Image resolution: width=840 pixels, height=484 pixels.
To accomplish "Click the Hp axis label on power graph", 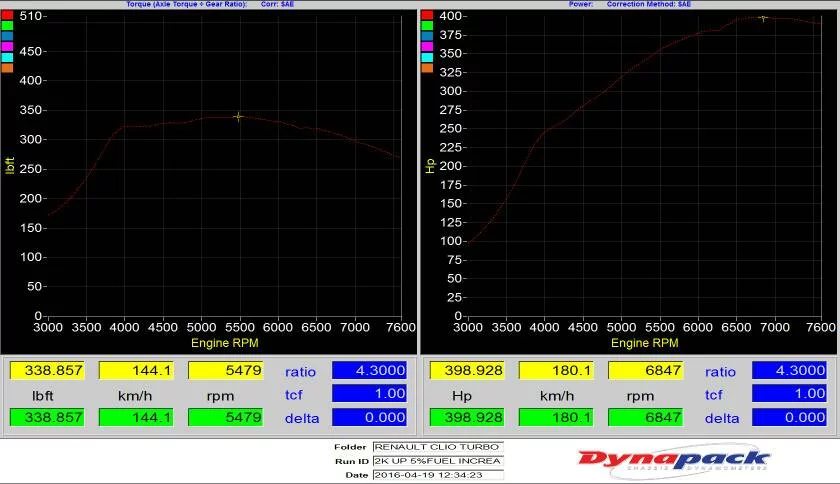I will 430,166.
